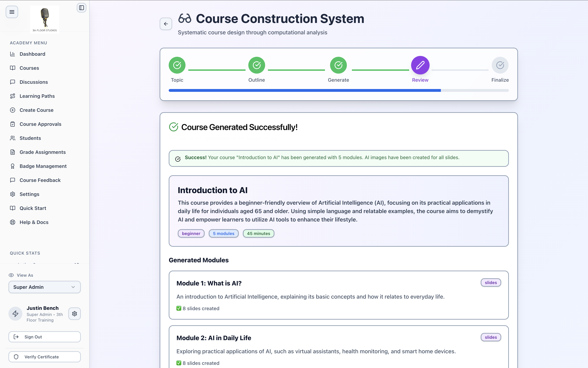Click the Help & Docs lifebuoy icon

click(13, 222)
